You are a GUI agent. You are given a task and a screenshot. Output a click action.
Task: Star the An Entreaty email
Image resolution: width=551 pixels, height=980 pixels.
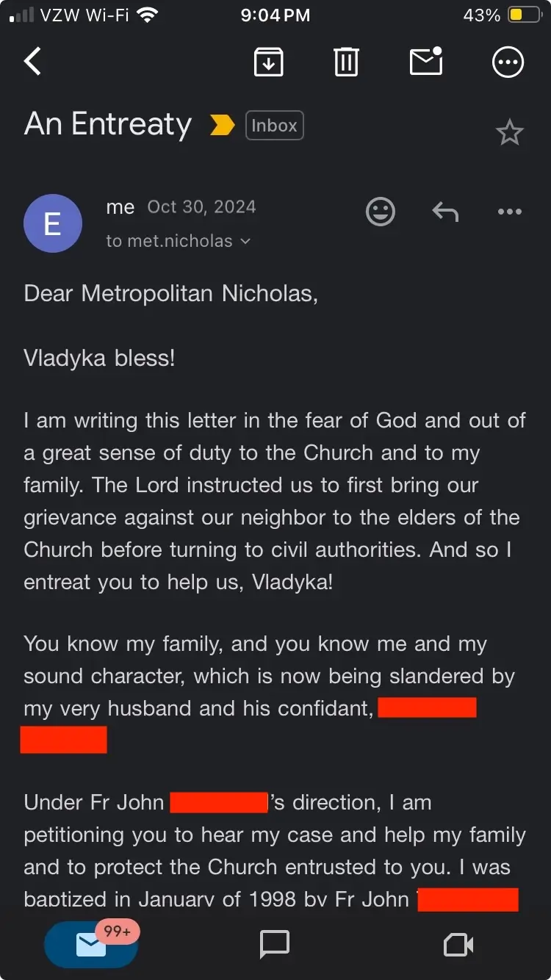point(509,133)
